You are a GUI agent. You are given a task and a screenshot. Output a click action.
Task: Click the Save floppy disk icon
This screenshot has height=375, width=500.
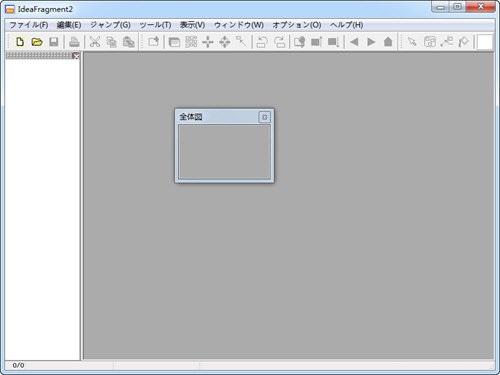point(54,42)
